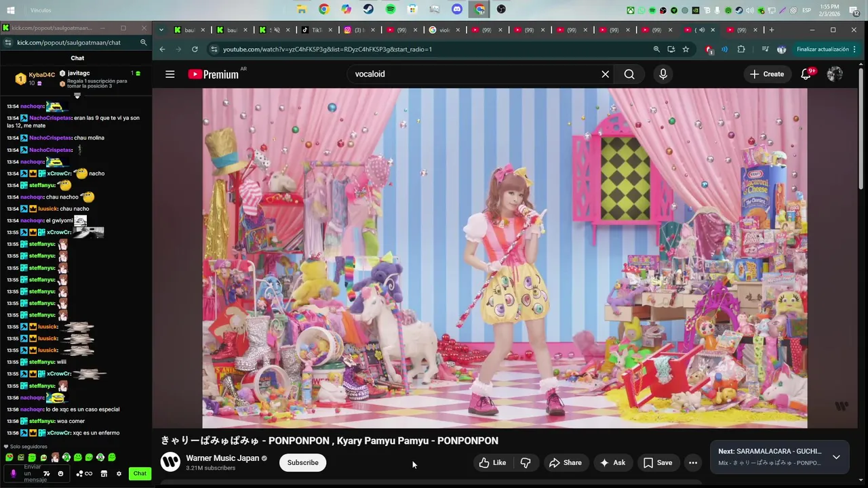
Task: Open Windows Start menu
Action: (11, 10)
